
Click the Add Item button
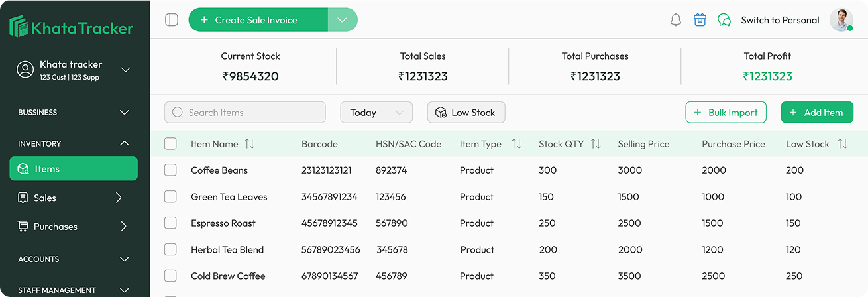point(817,113)
